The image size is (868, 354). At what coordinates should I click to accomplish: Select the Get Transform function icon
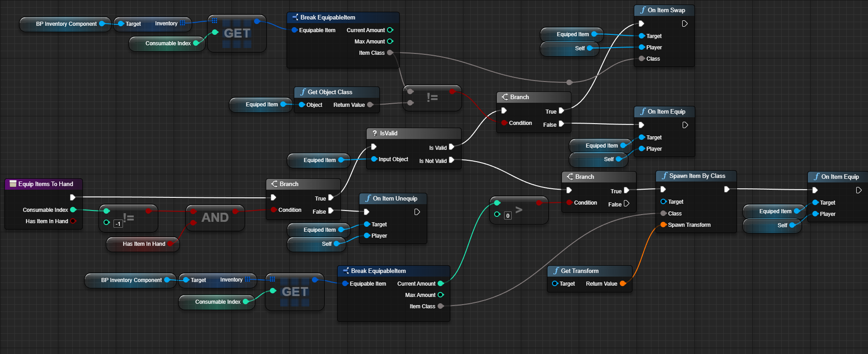point(556,271)
